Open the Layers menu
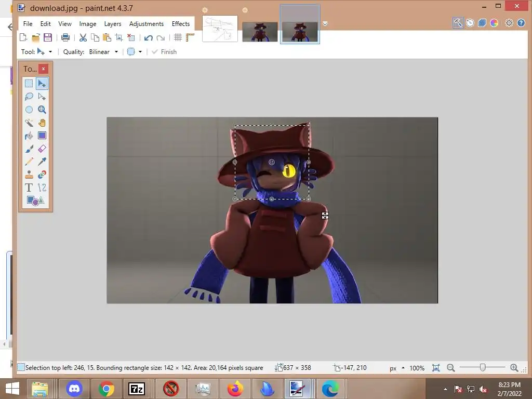The height and width of the screenshot is (399, 532). point(113,24)
